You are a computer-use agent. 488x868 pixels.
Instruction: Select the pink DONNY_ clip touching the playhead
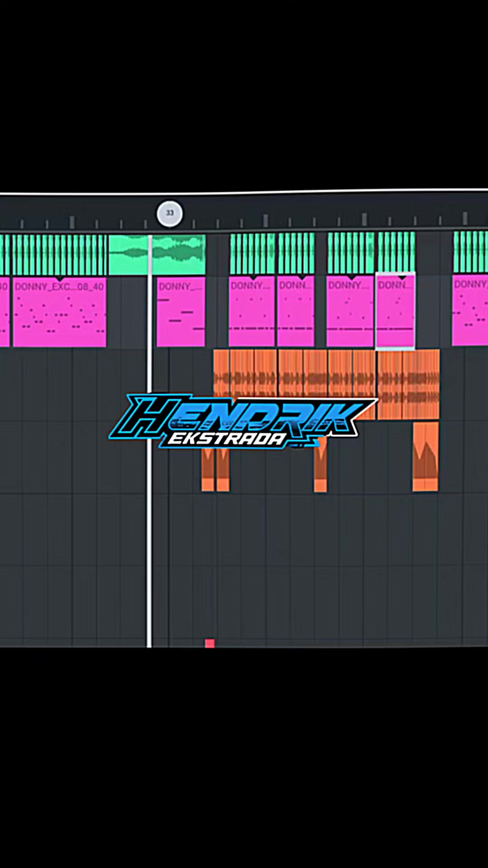[x=181, y=312]
